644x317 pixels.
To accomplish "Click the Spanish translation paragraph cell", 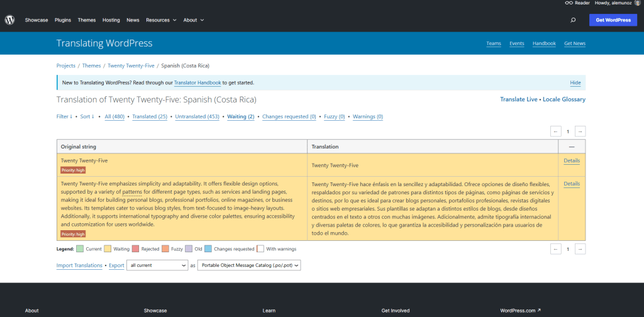I will pos(433,209).
